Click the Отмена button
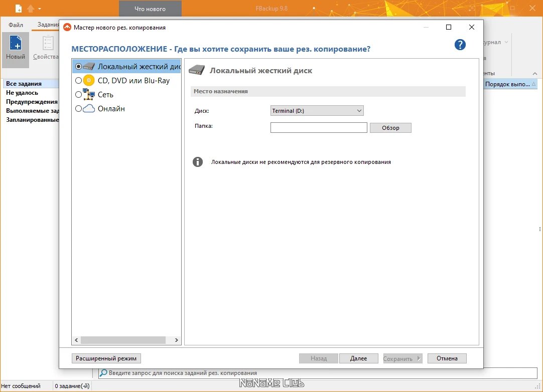The image size is (543, 392). (x=447, y=358)
